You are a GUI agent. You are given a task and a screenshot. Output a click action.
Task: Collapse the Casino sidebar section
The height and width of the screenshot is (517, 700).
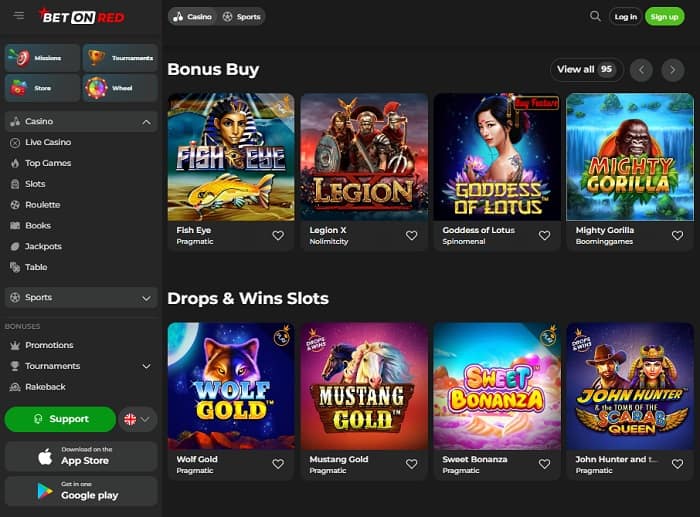point(146,122)
